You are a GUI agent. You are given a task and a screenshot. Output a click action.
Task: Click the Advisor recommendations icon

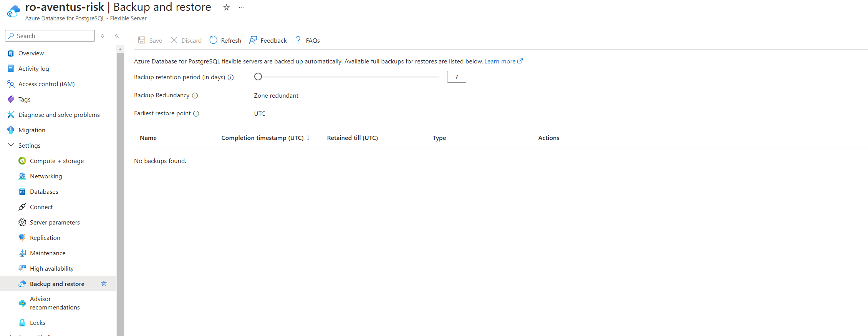click(22, 303)
